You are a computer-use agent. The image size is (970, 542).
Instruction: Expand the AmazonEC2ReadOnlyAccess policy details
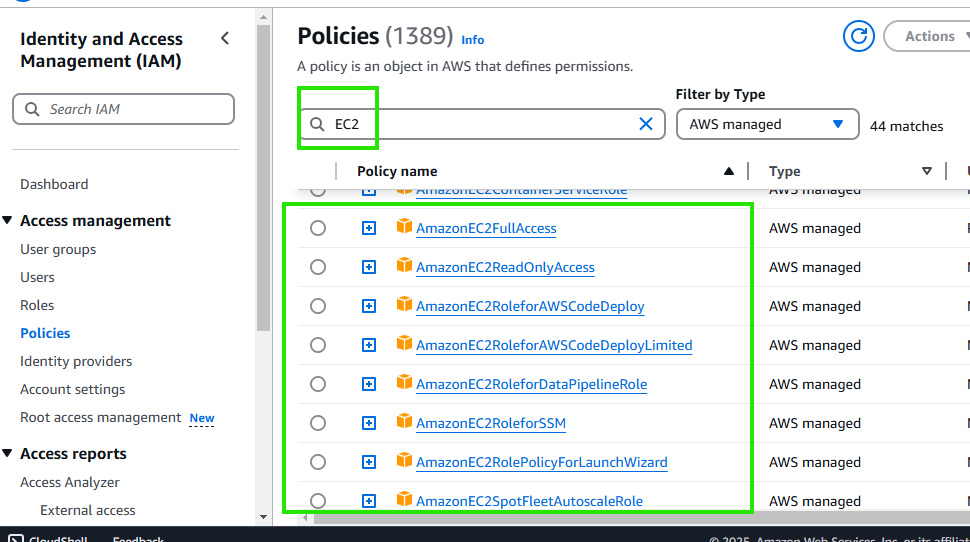pos(369,267)
